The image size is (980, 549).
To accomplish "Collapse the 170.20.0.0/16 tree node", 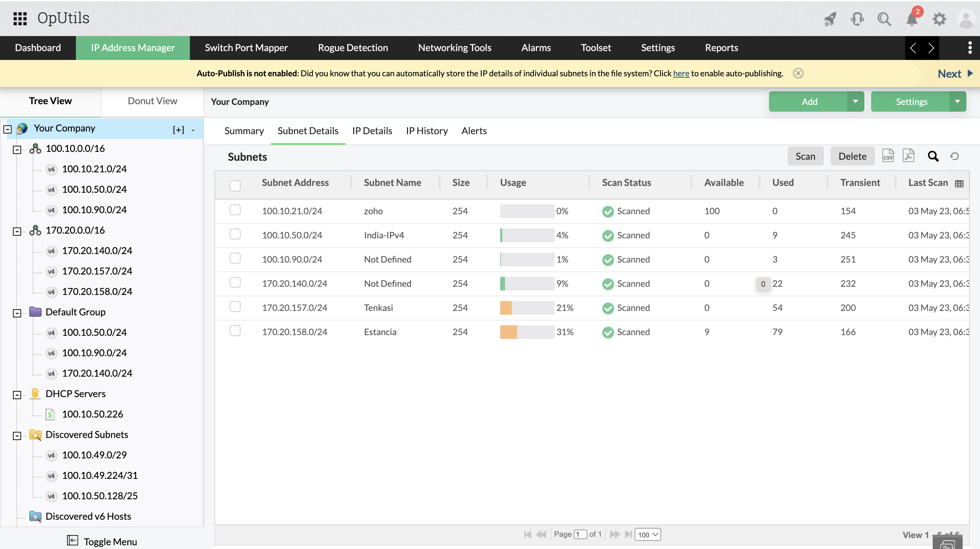I will pos(17,231).
